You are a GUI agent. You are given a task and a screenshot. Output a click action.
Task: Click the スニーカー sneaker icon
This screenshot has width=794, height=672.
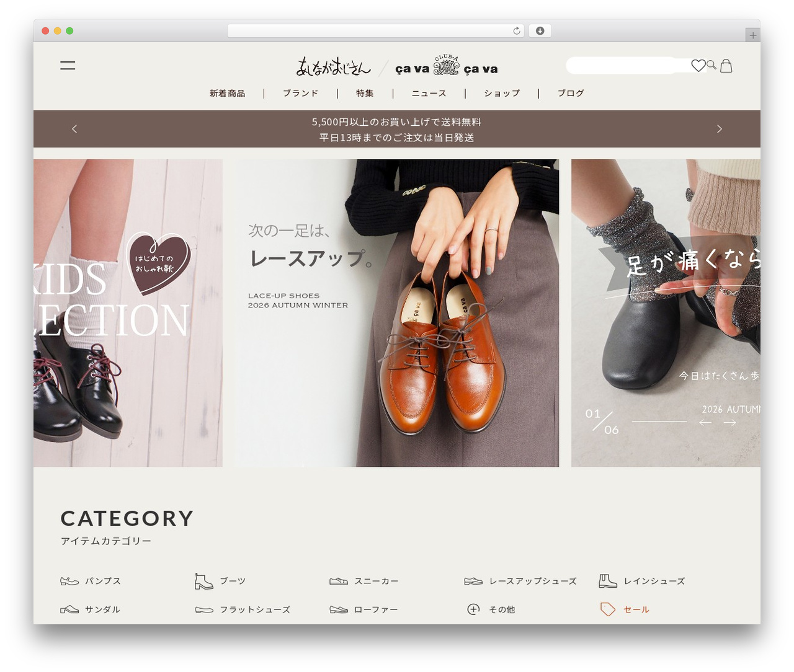coord(339,581)
